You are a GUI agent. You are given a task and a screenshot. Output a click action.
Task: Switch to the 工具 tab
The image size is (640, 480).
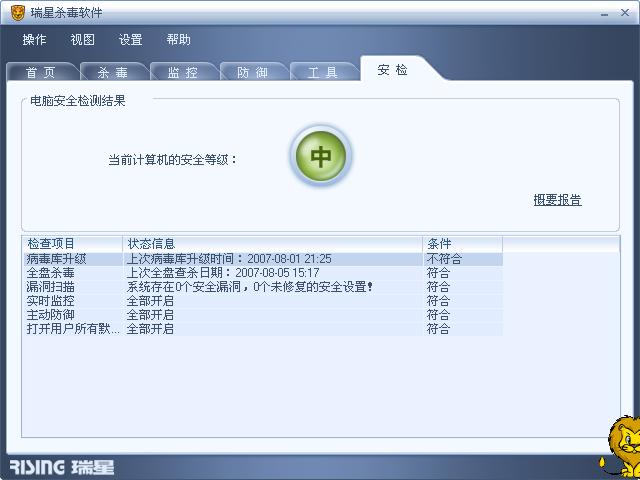(323, 72)
